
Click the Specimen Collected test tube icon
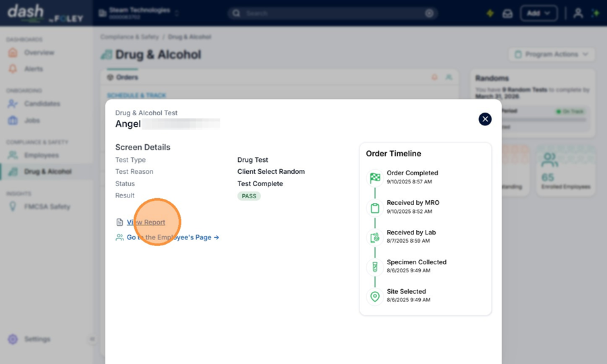tap(375, 267)
